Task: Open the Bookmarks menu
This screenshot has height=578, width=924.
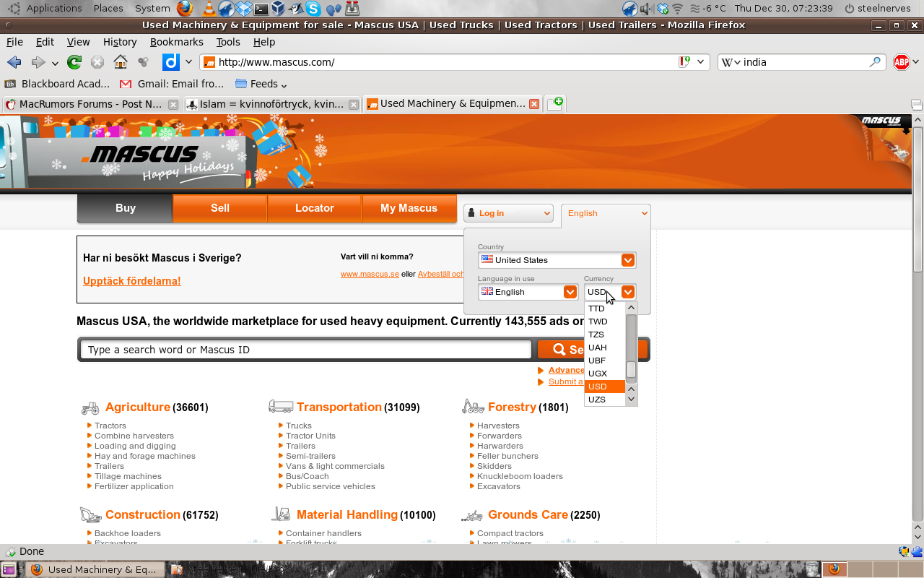Action: [177, 42]
